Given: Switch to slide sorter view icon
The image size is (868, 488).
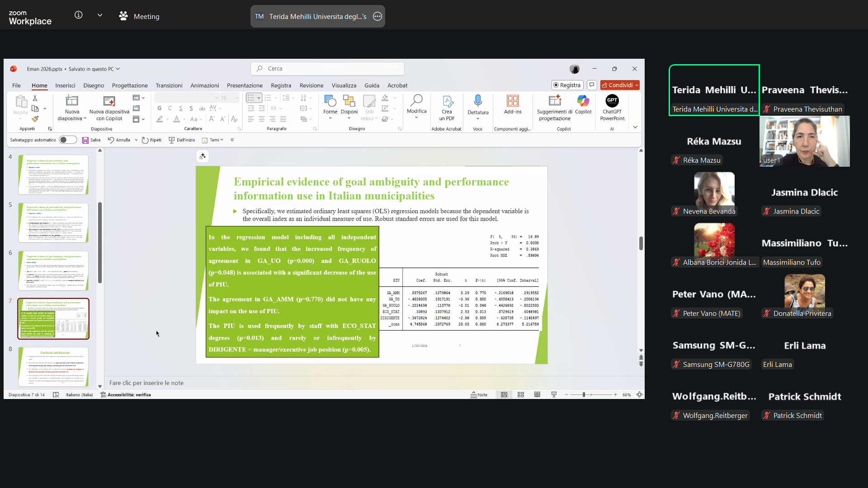Looking at the screenshot, I should (521, 394).
